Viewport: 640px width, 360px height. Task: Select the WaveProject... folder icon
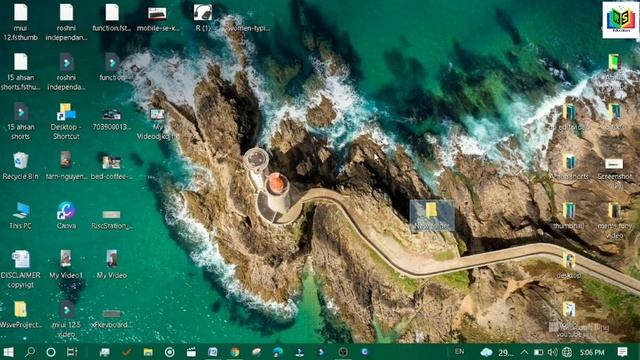[20, 309]
